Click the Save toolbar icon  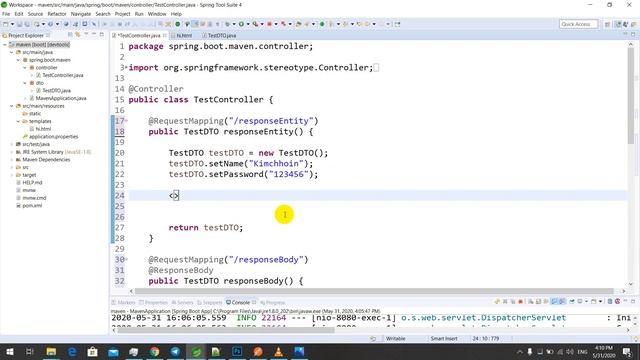tap(19, 24)
